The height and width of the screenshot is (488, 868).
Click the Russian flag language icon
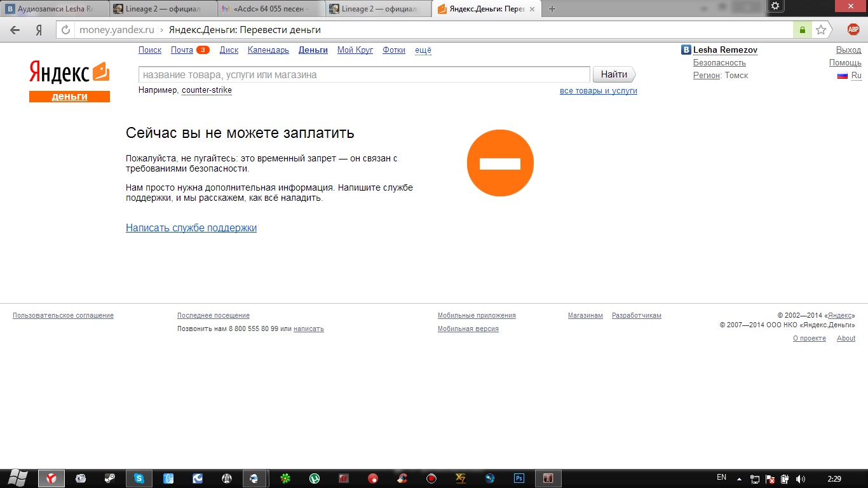(x=843, y=76)
